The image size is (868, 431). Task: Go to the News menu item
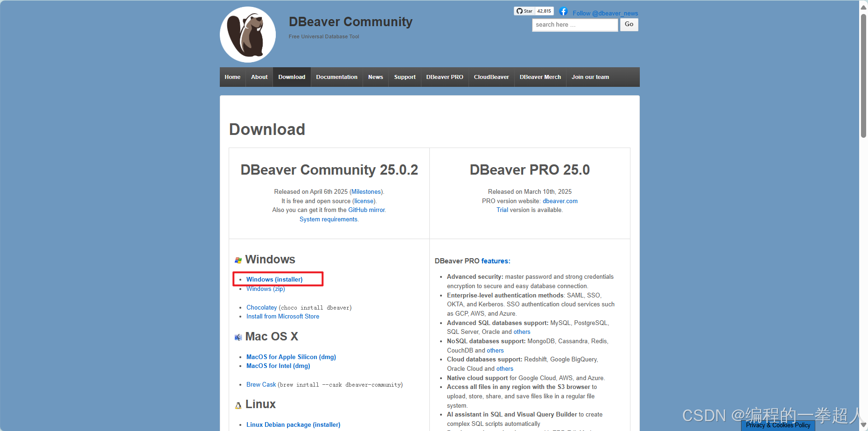376,77
